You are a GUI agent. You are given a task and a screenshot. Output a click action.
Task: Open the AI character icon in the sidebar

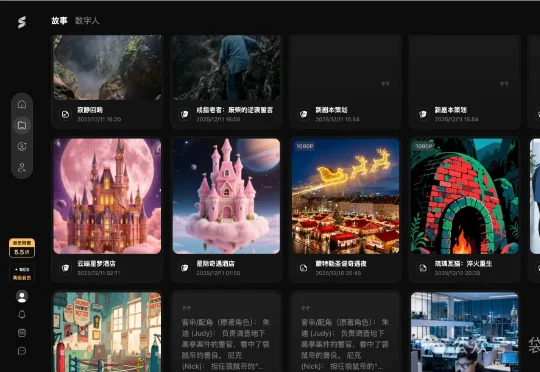pos(22,146)
